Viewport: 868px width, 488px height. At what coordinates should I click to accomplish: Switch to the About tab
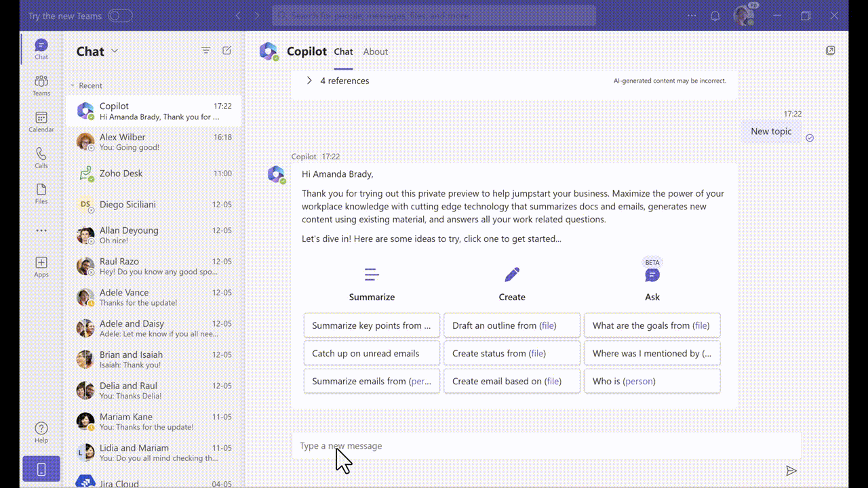375,52
